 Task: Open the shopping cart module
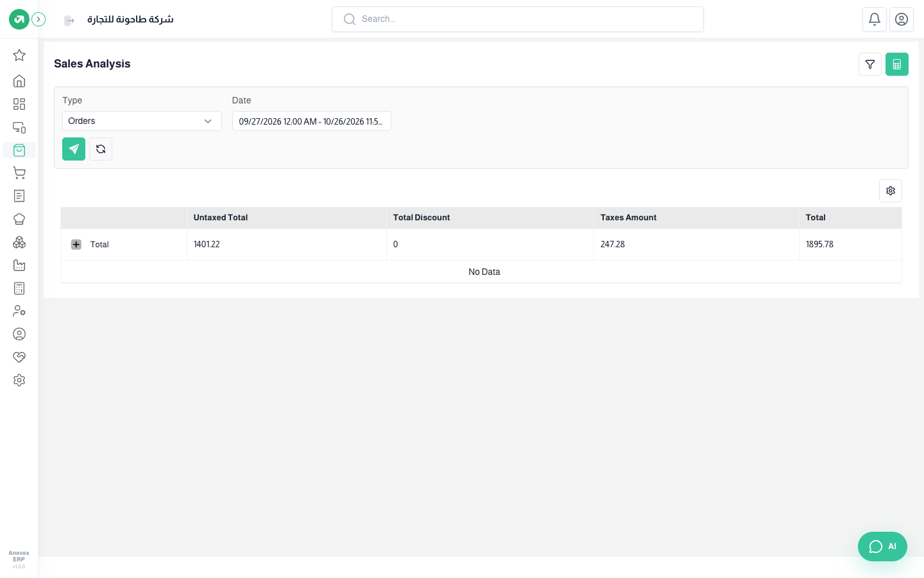19,173
